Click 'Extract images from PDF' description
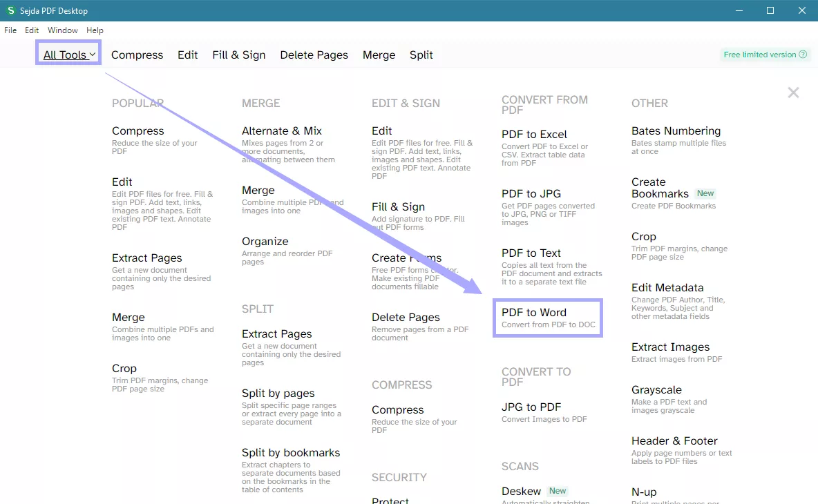 click(676, 359)
